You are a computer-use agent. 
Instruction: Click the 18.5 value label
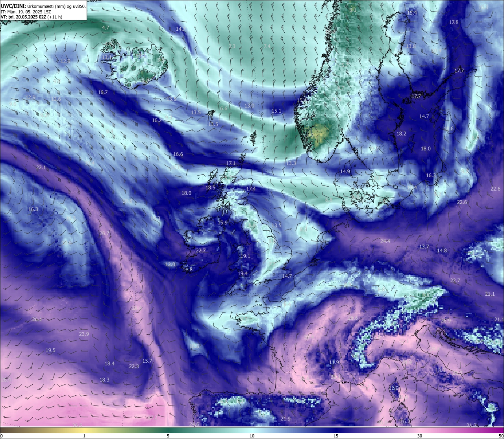211,188
